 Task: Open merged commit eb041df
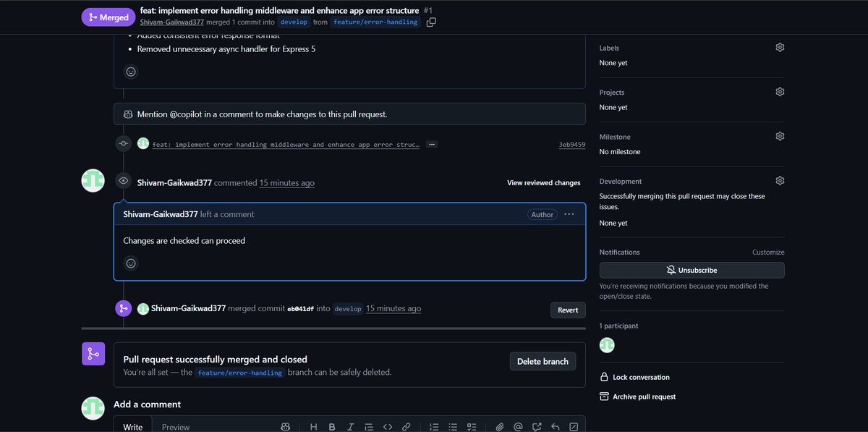[300, 309]
